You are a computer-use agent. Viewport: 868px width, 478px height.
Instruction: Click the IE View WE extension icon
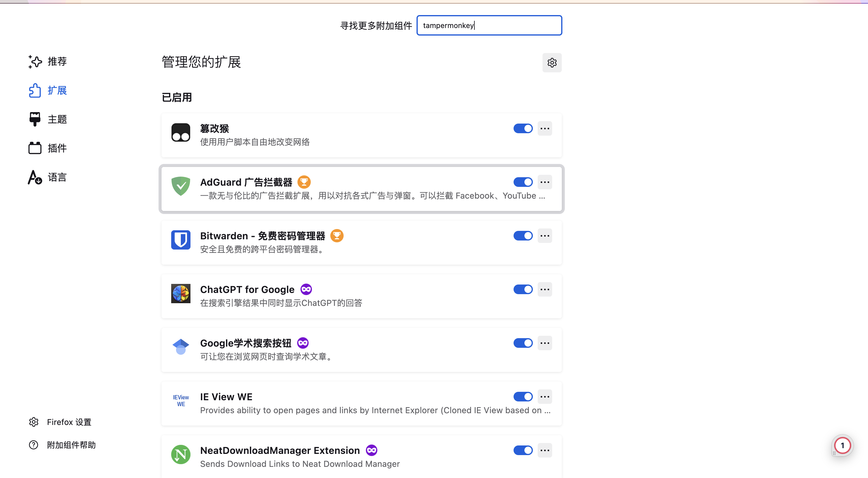click(x=181, y=401)
